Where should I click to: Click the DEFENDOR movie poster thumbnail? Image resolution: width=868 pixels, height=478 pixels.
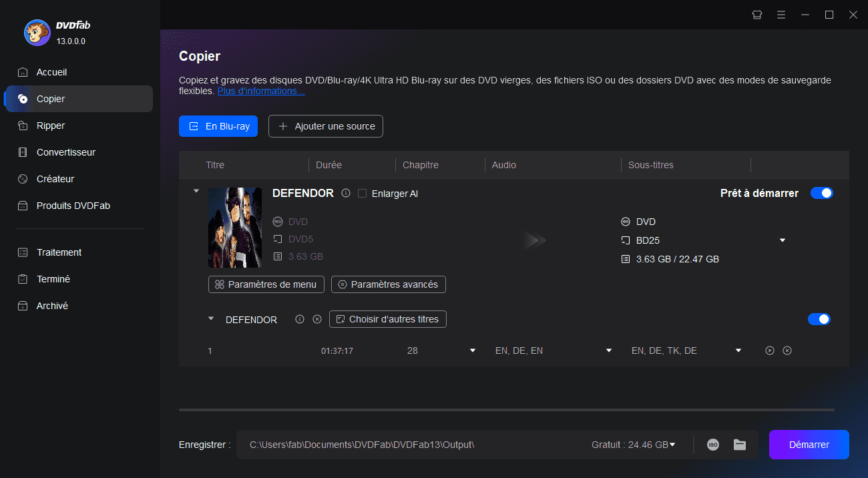pos(235,228)
